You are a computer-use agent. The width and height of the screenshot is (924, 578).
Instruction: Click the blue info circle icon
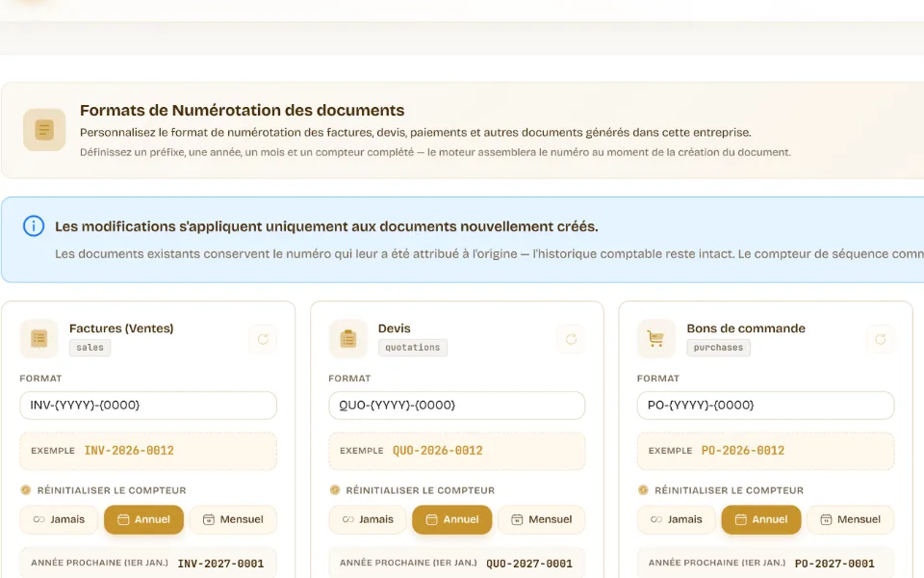[34, 225]
